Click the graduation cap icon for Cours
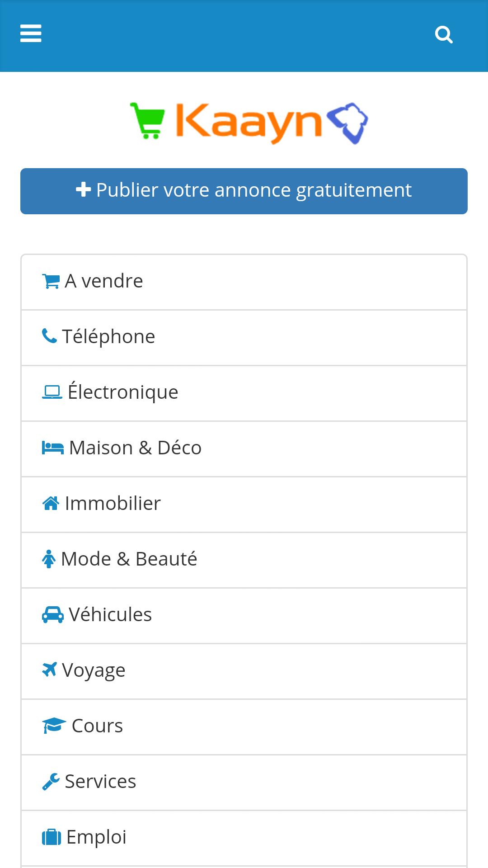Viewport: 488px width, 868px height. coord(54,726)
